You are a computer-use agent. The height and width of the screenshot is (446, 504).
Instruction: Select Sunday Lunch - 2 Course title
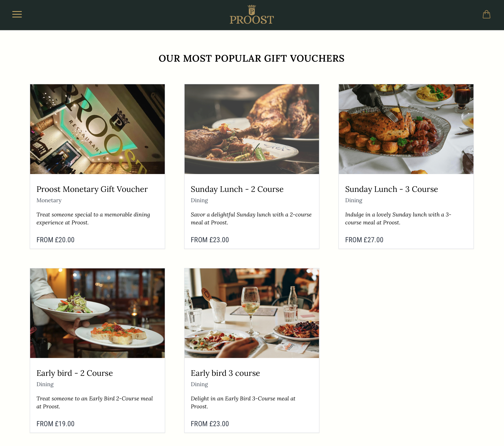coord(237,189)
